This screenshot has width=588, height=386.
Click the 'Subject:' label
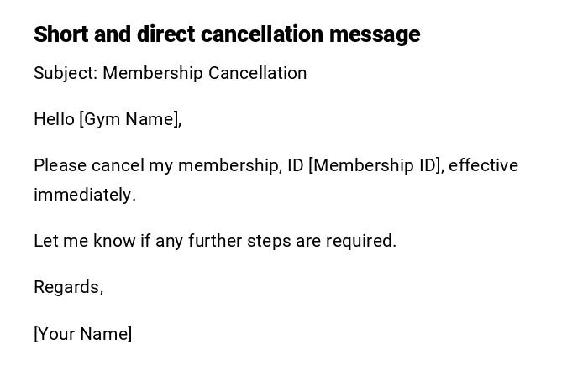click(x=66, y=73)
